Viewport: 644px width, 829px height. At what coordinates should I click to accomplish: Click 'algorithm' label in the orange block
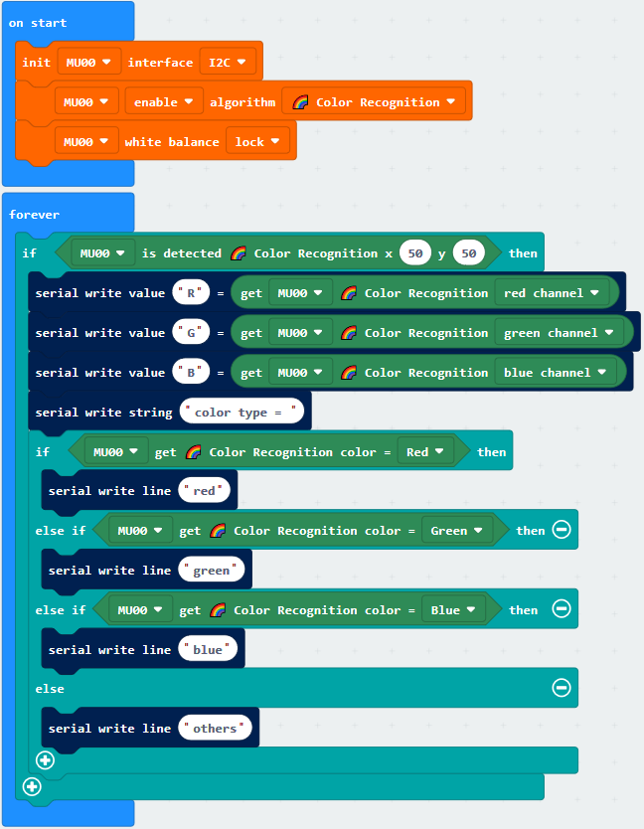point(242,102)
